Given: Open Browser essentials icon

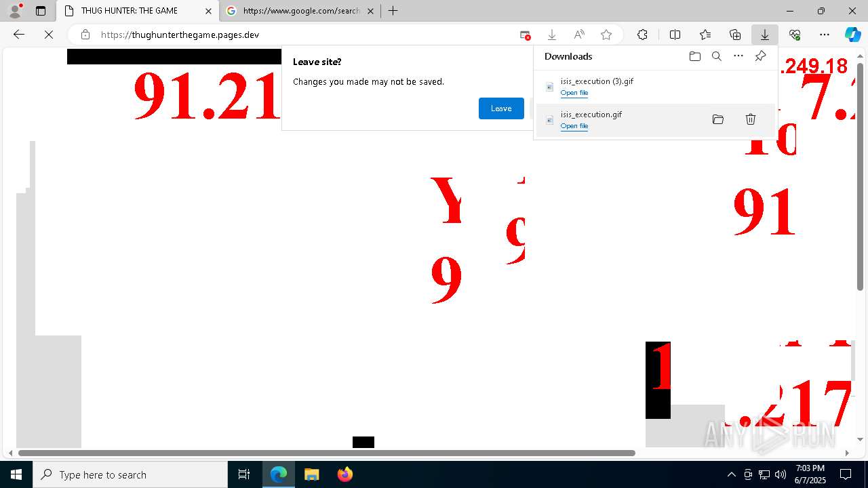Looking at the screenshot, I should coord(795,35).
